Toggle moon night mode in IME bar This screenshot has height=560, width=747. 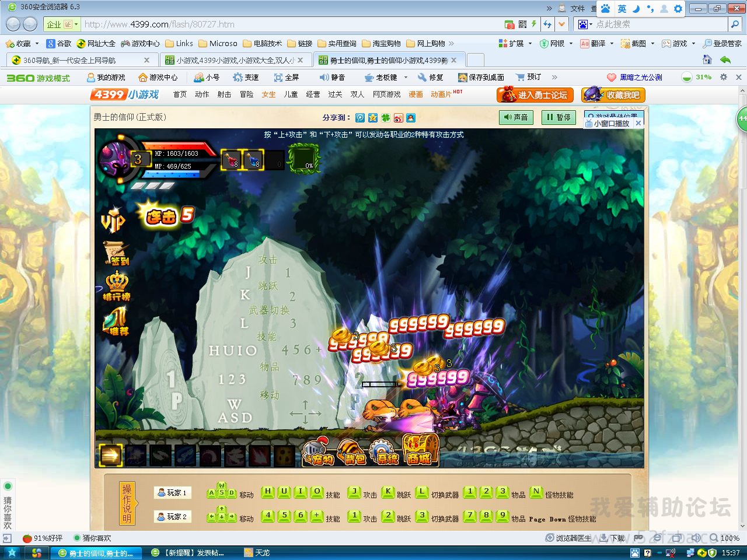pyautogui.click(x=636, y=9)
